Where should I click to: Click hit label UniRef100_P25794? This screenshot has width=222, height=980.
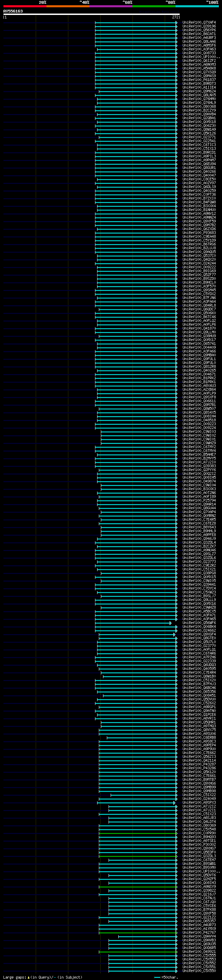click(199, 500)
